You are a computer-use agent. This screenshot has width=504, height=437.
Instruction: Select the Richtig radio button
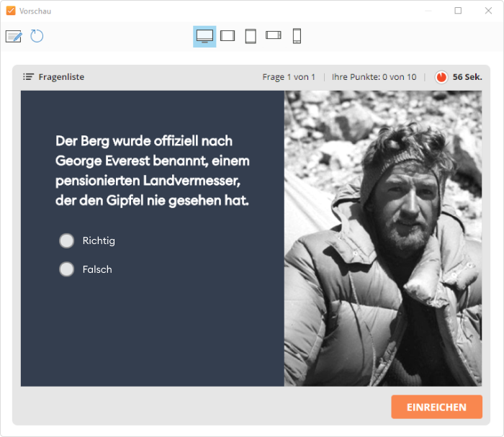click(66, 240)
